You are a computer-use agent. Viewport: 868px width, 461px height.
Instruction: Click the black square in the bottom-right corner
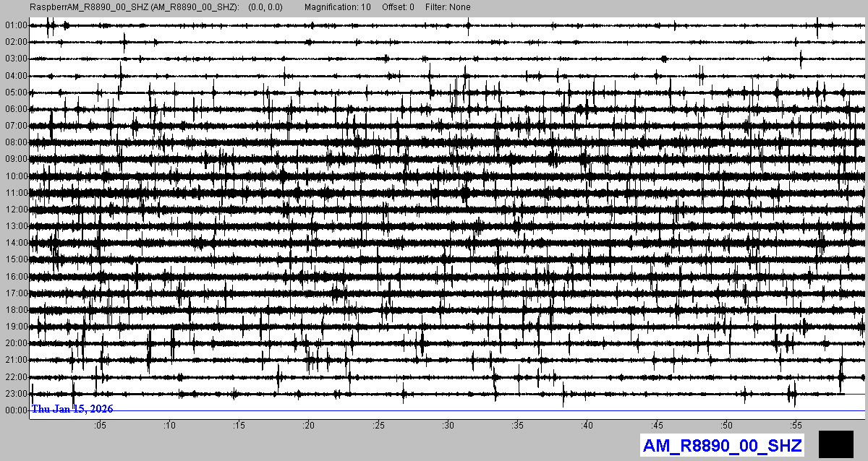pos(836,444)
